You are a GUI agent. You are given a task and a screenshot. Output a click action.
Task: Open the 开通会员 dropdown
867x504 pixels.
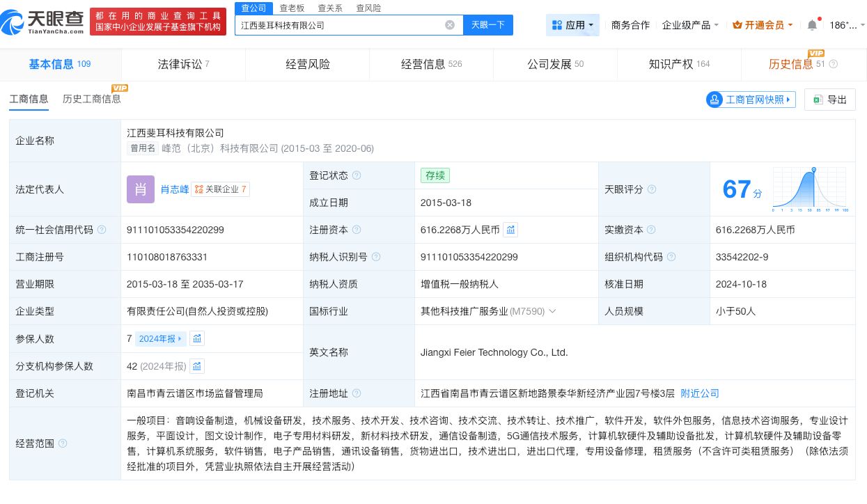[763, 24]
